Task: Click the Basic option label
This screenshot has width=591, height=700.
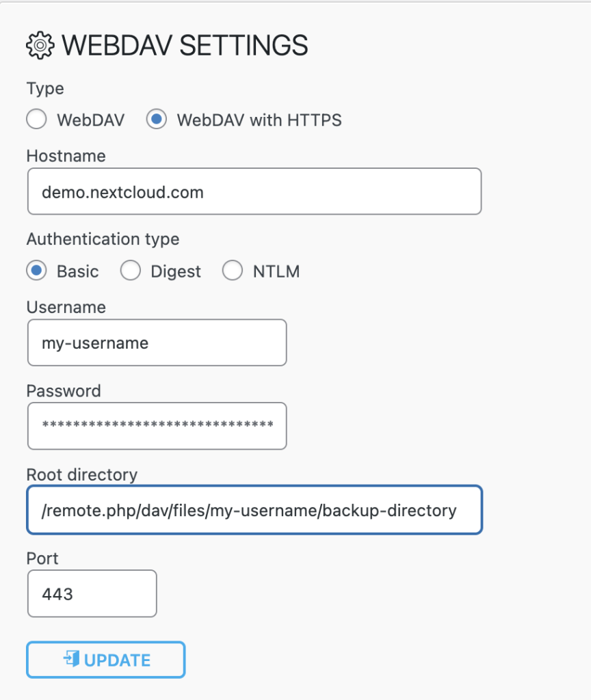Action: [x=78, y=271]
